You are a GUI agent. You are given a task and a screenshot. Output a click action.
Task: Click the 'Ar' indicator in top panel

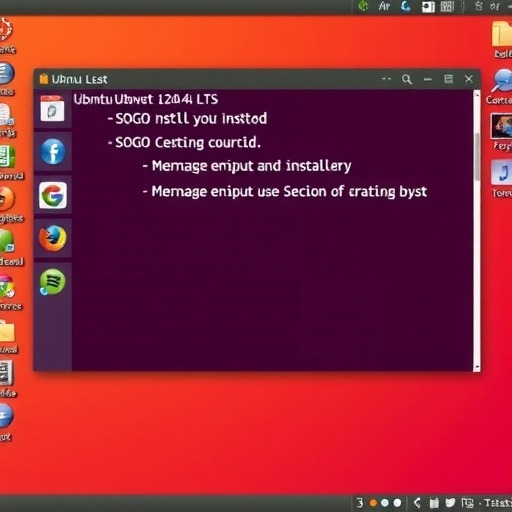click(384, 6)
